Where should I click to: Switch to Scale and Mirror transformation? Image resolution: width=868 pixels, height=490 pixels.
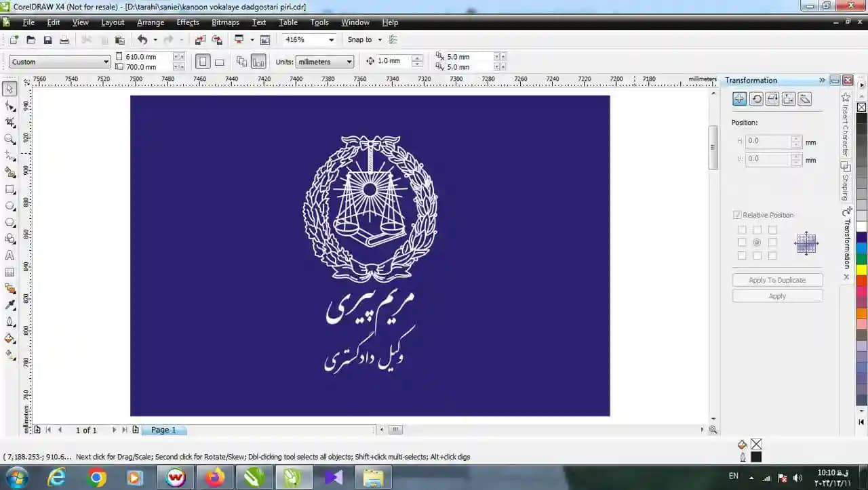(x=772, y=99)
